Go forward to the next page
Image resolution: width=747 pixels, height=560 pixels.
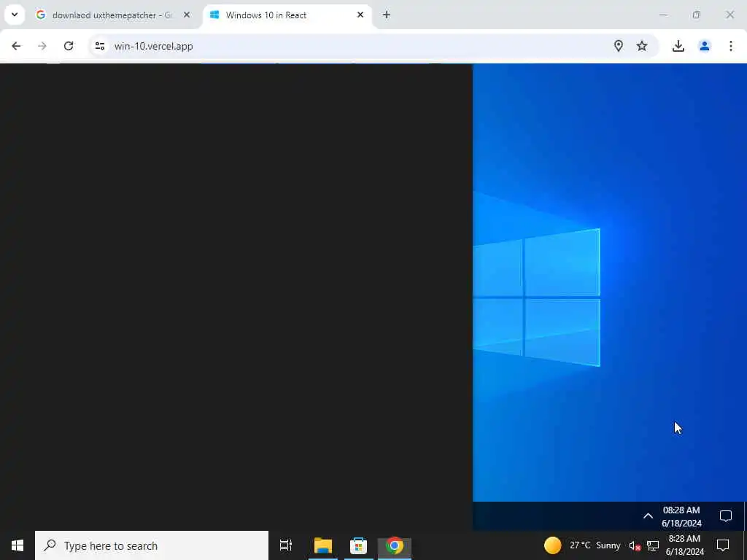(42, 46)
